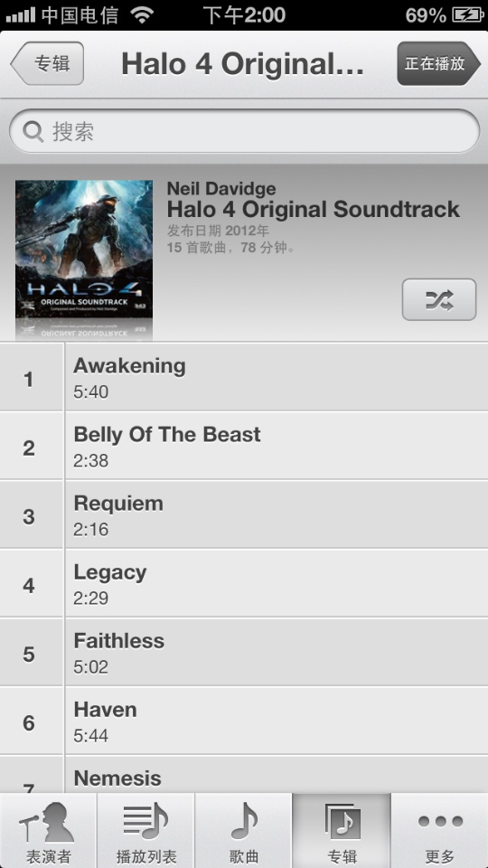Open the 播放列表 (Playlists) tab
The width and height of the screenshot is (488, 868).
(146, 830)
